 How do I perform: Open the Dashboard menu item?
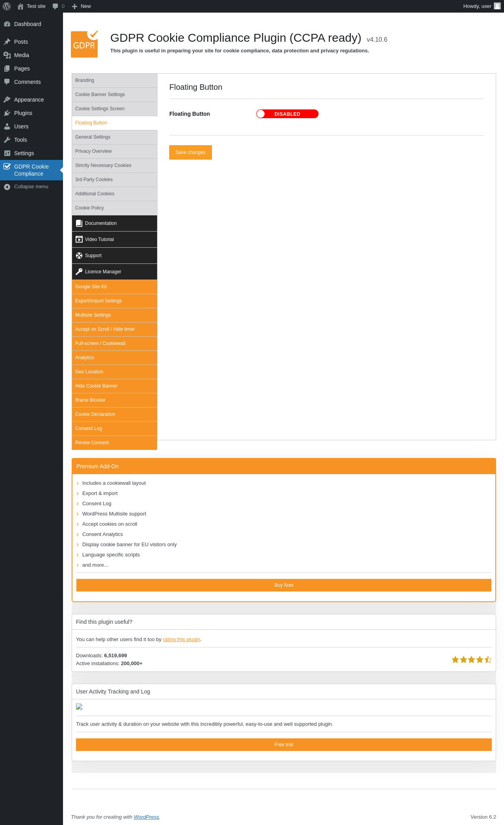point(31,24)
